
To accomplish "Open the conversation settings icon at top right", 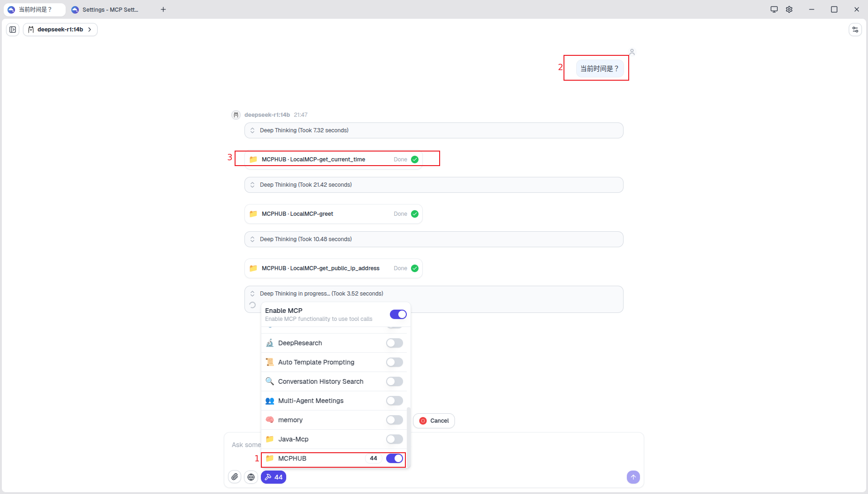I will point(855,30).
